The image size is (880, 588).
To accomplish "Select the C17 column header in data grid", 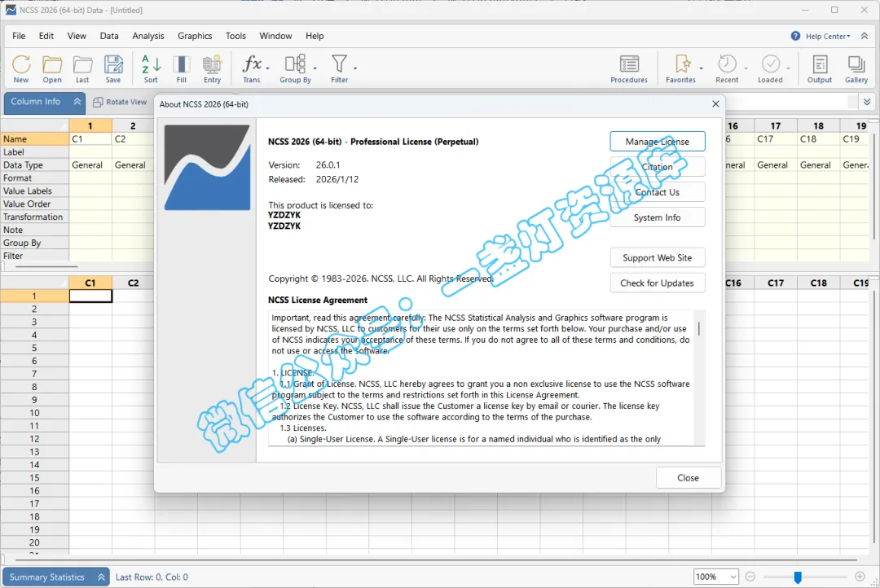I will [x=776, y=283].
